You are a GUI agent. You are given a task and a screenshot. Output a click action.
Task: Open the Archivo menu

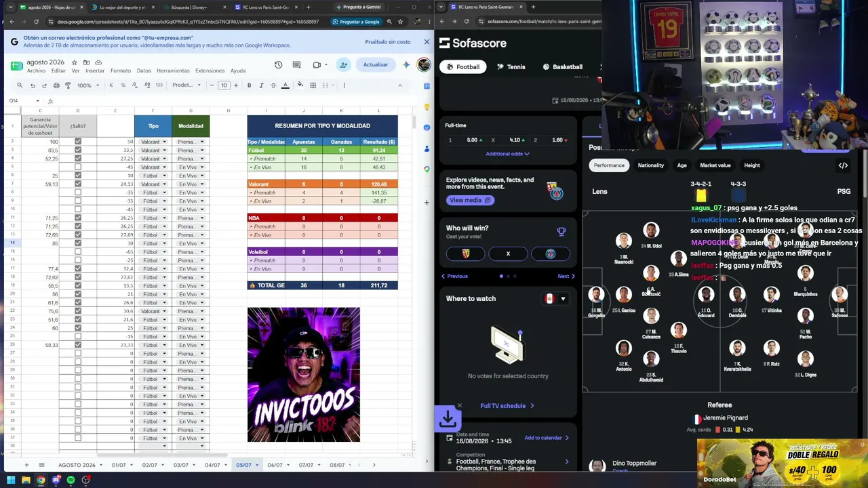tap(36, 70)
